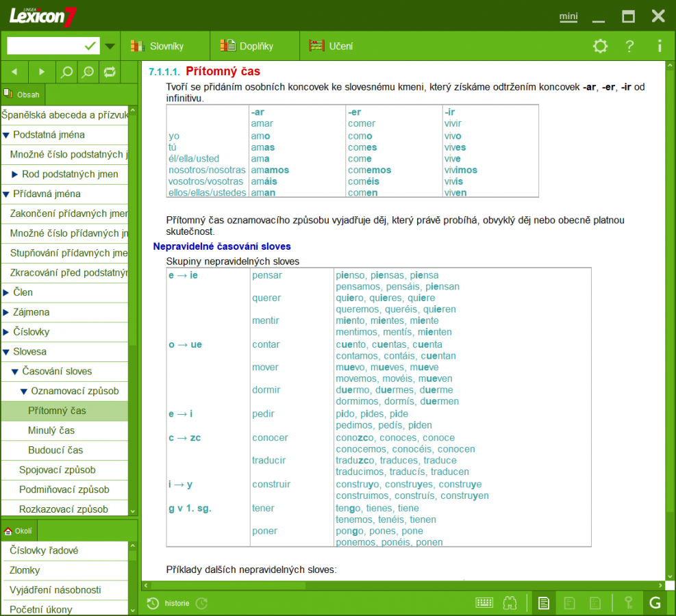Screen dimensions: 676x616
Task: Open the search box dropdown arrow
Action: 109,45
